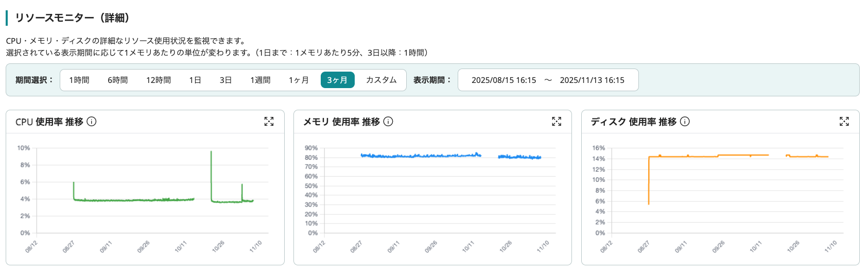Choose the 1ヶ月 time range
The width and height of the screenshot is (868, 271).
[299, 80]
